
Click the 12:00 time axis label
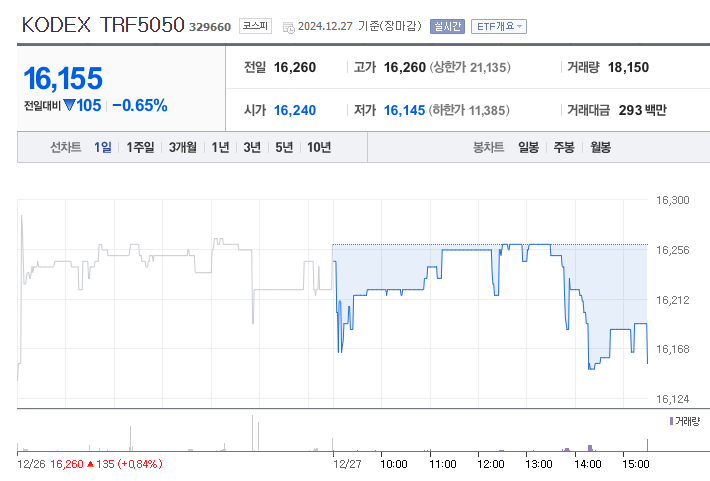490,464
